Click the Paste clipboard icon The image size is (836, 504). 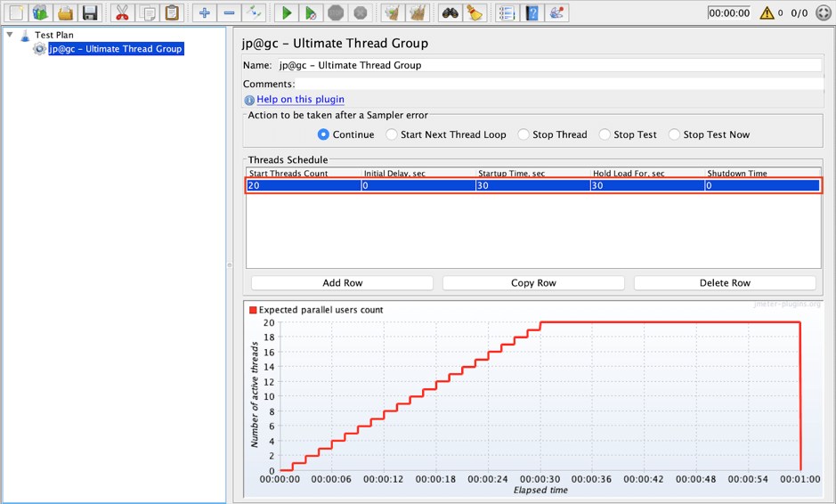click(x=172, y=12)
